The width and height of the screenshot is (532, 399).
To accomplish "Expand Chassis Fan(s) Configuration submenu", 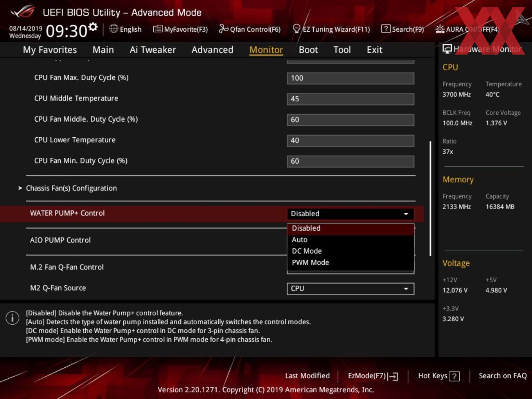I will (71, 188).
